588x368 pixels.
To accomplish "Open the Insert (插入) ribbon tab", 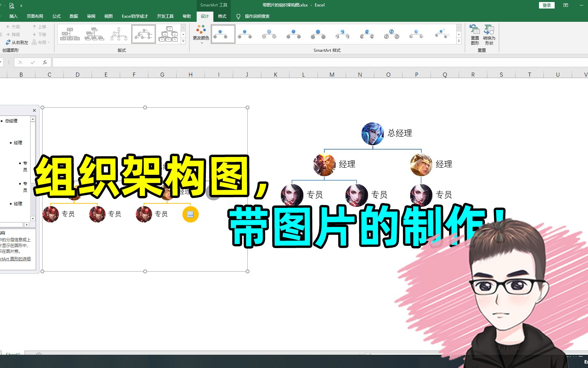I will [x=13, y=16].
